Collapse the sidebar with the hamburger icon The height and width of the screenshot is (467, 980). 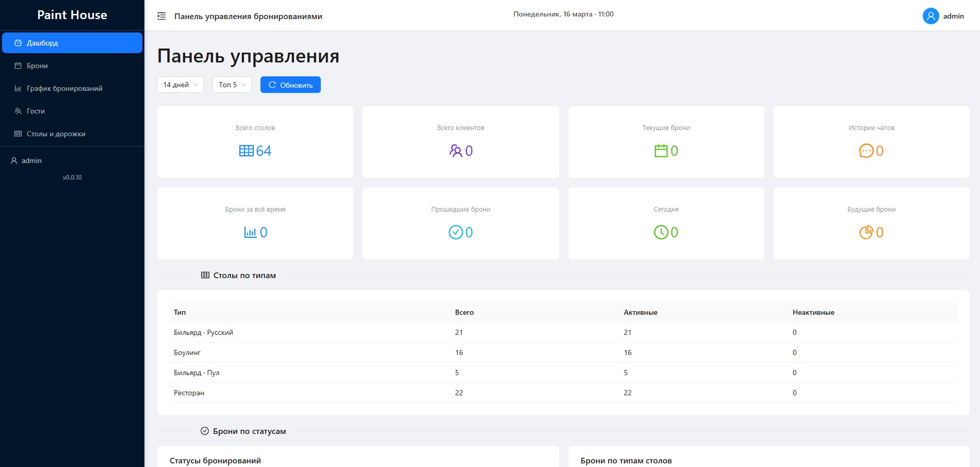coord(161,16)
